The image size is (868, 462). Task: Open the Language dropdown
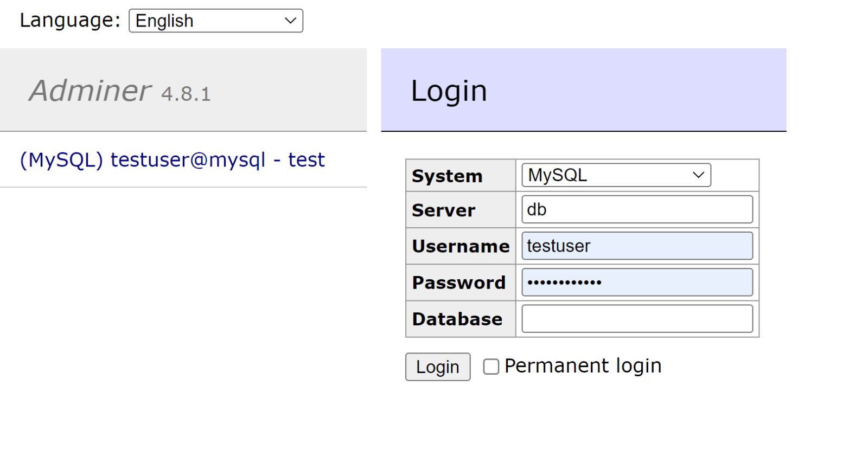[x=216, y=21]
